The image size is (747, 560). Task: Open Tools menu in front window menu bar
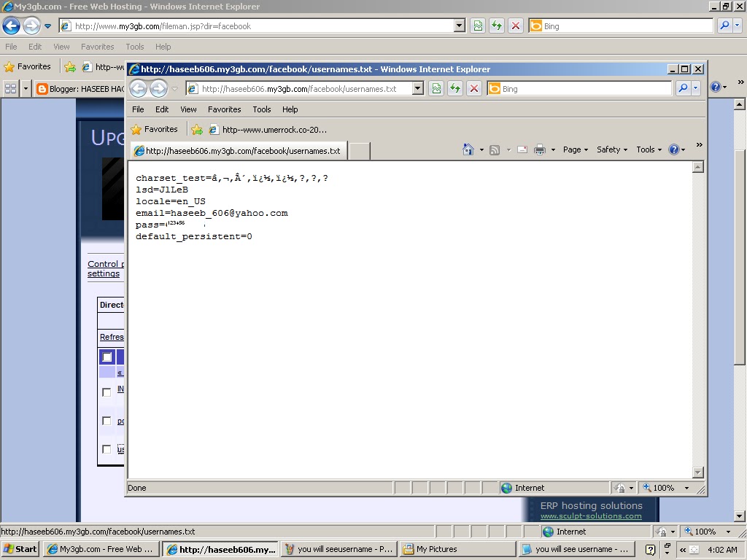(x=262, y=109)
